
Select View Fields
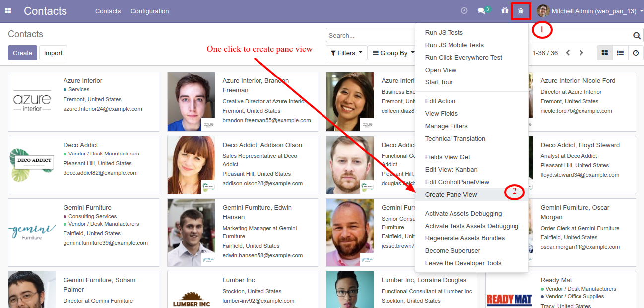coord(442,114)
